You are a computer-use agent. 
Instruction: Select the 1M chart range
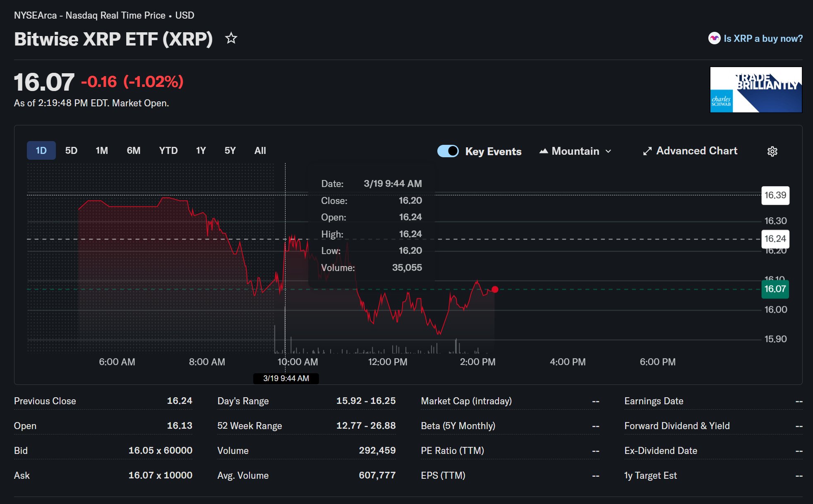[x=102, y=151]
